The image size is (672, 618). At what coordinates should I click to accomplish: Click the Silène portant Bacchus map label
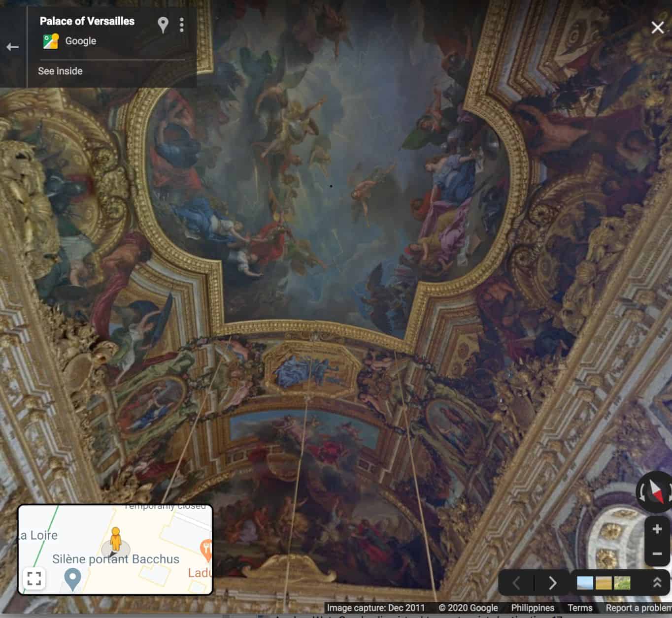point(116,559)
